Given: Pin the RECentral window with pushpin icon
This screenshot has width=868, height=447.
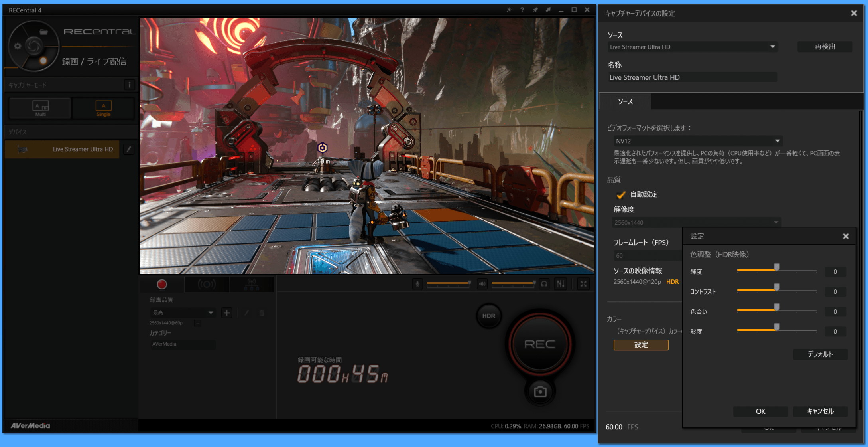Looking at the screenshot, I should (x=535, y=10).
